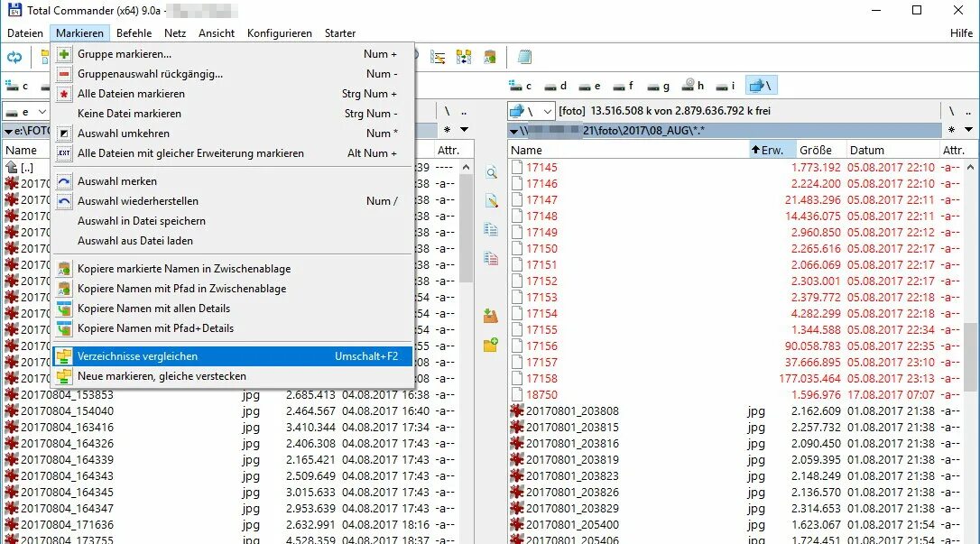
Task: Choose Kopiere Namen mit Pfad+Details
Action: (x=233, y=328)
